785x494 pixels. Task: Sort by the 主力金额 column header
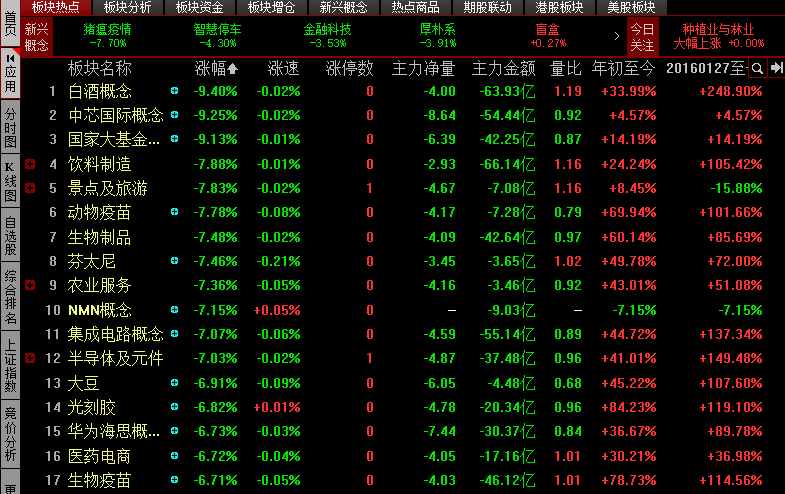504,68
